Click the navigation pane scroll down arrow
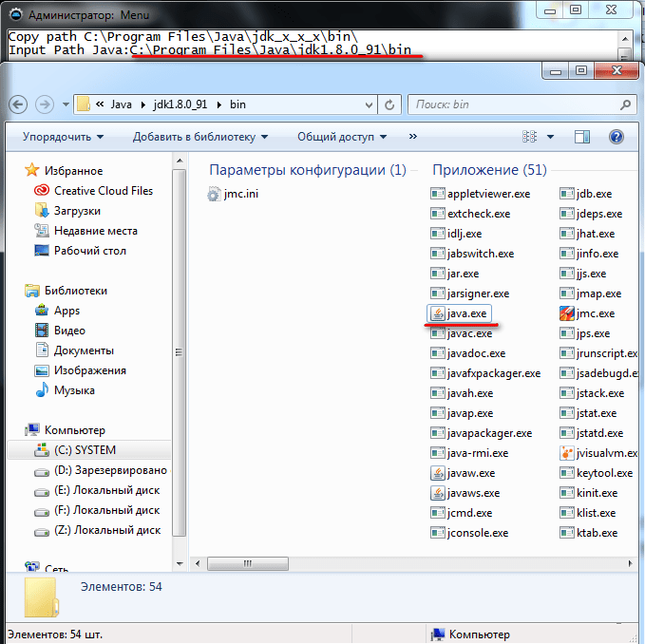The image size is (645, 644). click(180, 563)
